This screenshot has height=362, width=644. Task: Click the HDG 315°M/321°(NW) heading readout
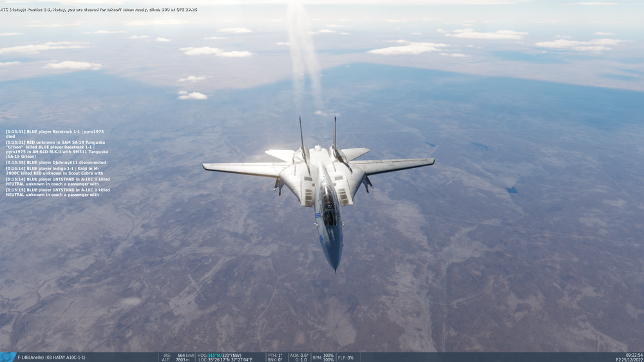tap(220, 356)
